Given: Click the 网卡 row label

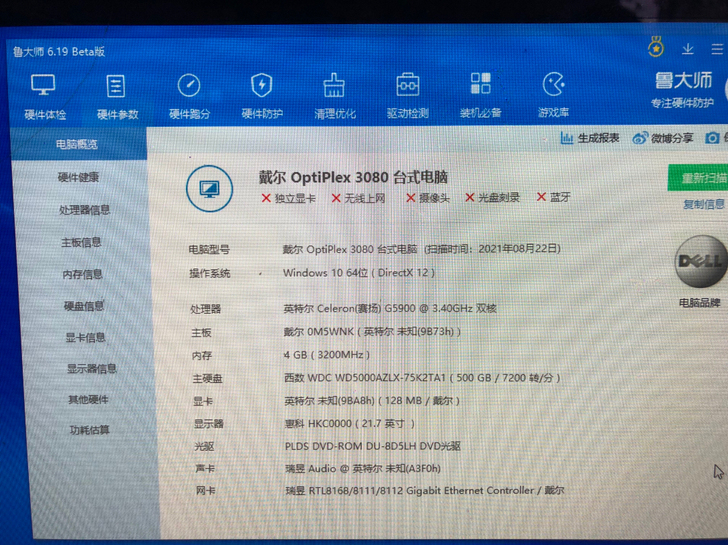Looking at the screenshot, I should 206,491.
